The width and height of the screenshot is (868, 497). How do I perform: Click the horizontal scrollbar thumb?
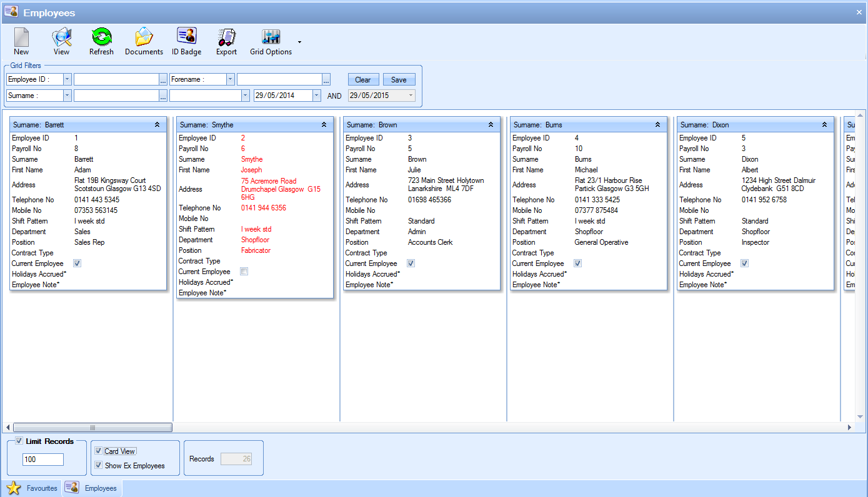(x=92, y=428)
